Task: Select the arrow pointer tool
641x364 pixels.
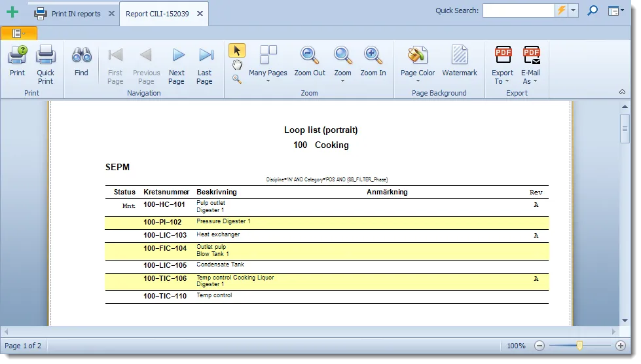Action: tap(237, 50)
